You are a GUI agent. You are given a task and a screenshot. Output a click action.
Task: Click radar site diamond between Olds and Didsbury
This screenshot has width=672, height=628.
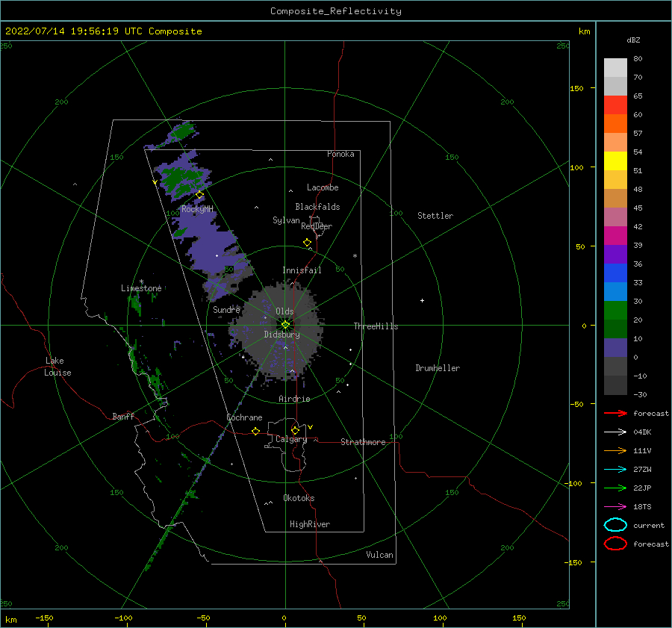pos(285,325)
